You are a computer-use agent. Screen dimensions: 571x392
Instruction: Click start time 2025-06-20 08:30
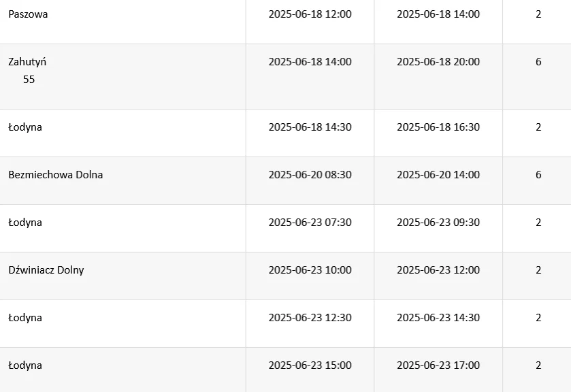pyautogui.click(x=310, y=175)
